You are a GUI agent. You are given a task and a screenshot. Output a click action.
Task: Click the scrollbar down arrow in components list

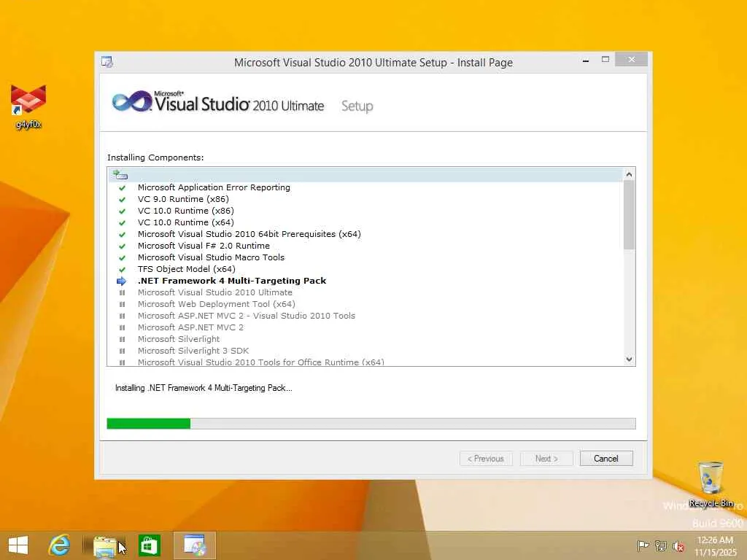(x=629, y=359)
